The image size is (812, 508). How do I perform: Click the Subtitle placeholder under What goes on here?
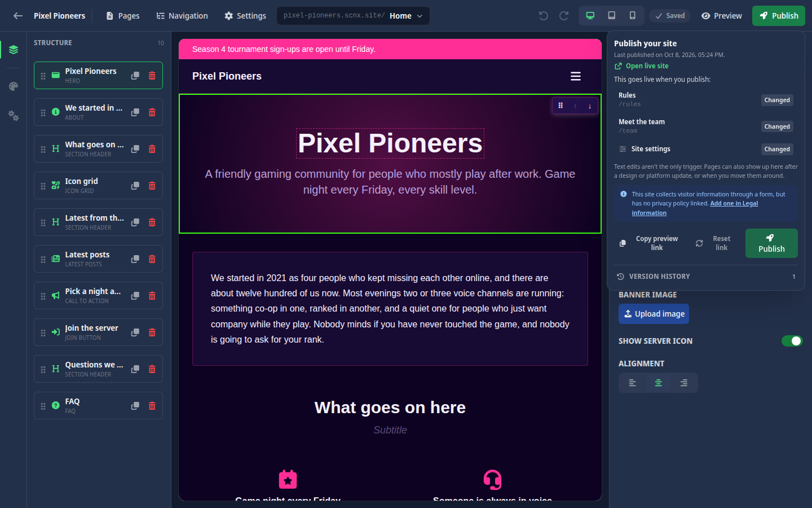point(390,430)
